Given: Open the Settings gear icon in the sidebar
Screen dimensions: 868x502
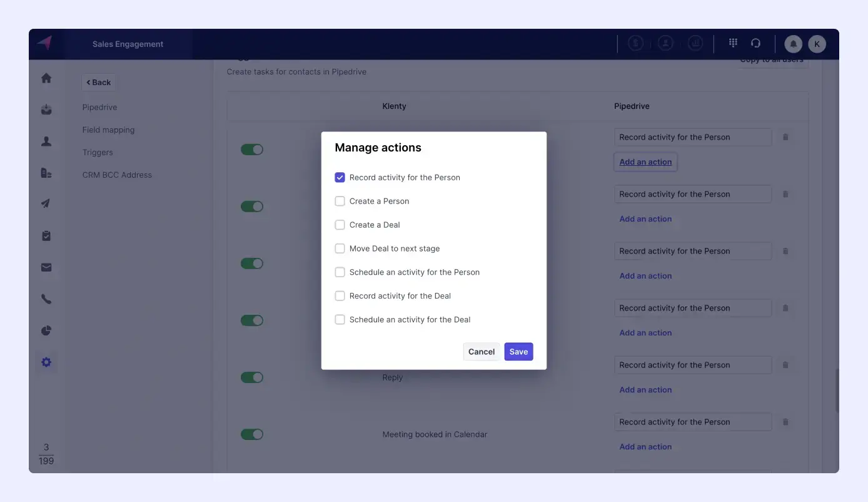Looking at the screenshot, I should click(46, 362).
